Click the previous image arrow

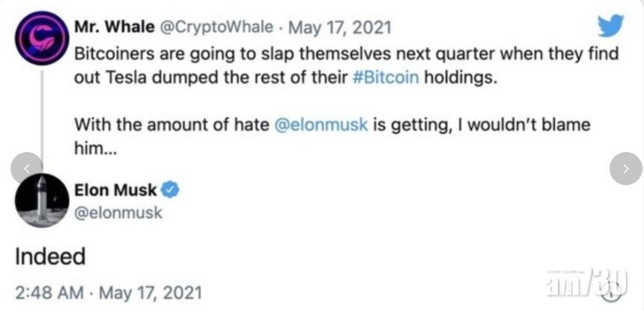(x=27, y=169)
